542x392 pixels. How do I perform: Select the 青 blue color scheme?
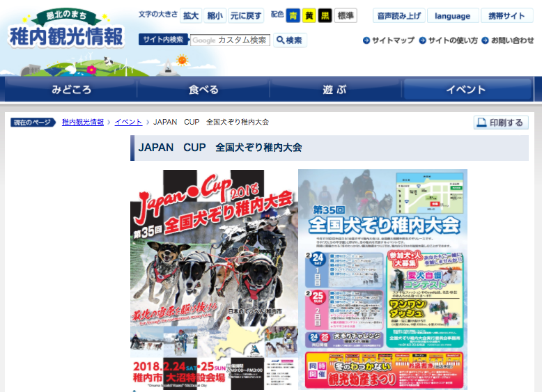click(293, 16)
